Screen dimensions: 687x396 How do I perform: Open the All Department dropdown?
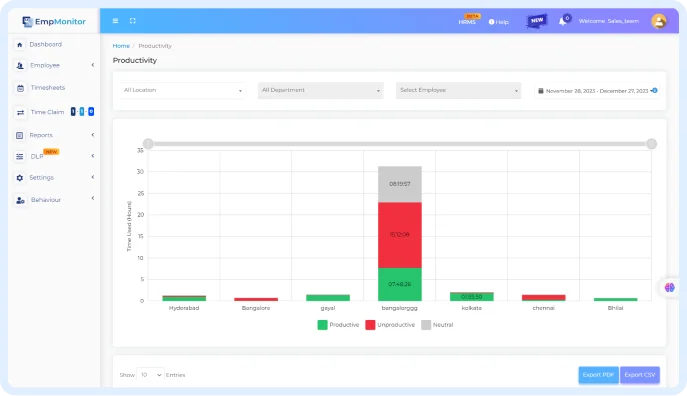click(321, 90)
